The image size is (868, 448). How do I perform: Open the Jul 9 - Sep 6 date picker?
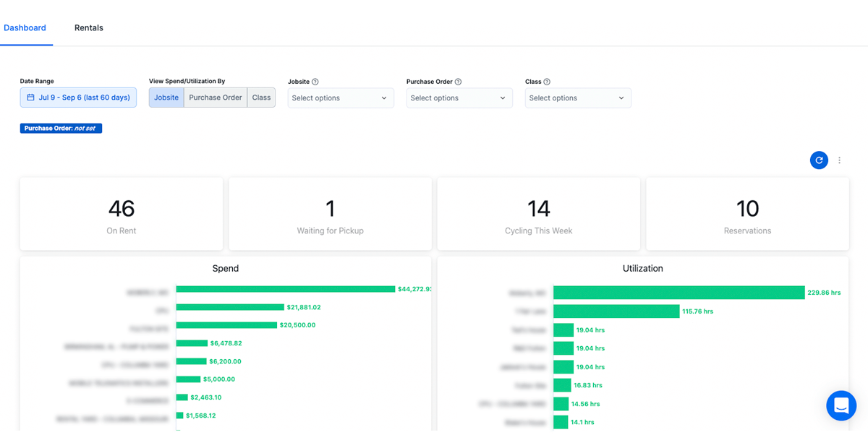coord(78,97)
